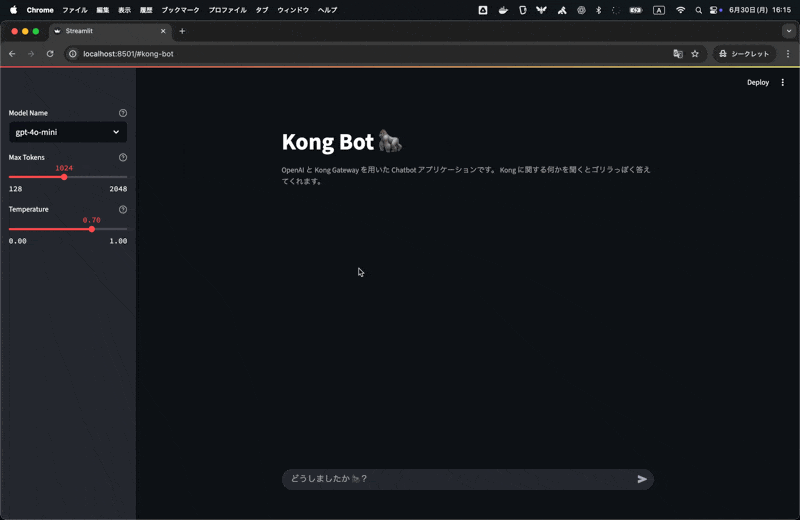Open a new tab with plus button
This screenshot has height=520, width=800.
[x=182, y=31]
